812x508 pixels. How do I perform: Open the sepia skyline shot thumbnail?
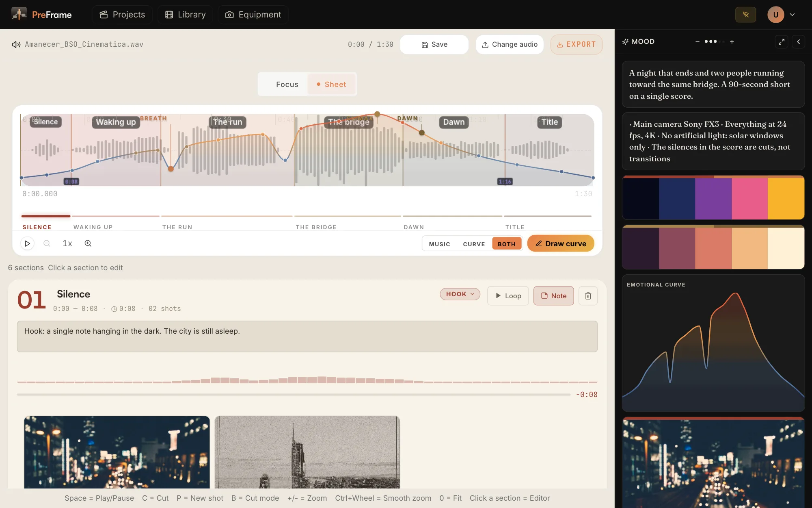click(x=307, y=452)
